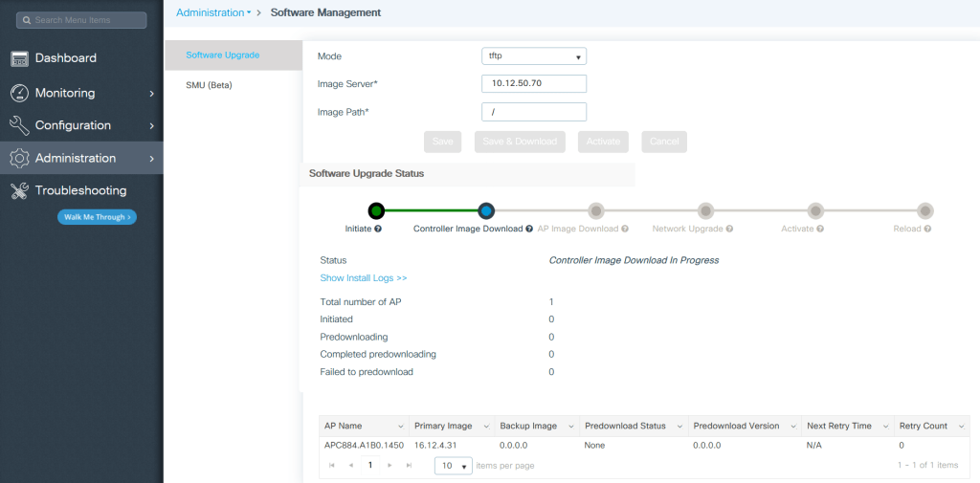Switch to the SMU (Beta) tab
980x483 pixels.
point(209,85)
